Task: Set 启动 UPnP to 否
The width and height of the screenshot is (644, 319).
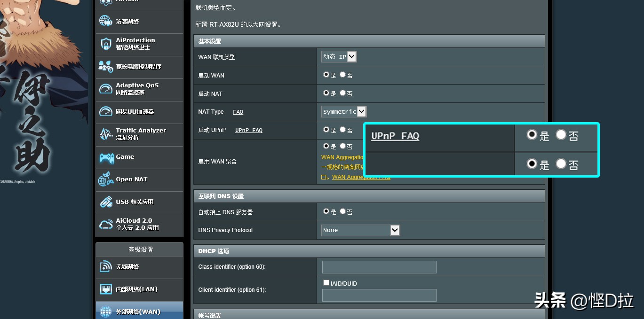Action: [x=342, y=129]
